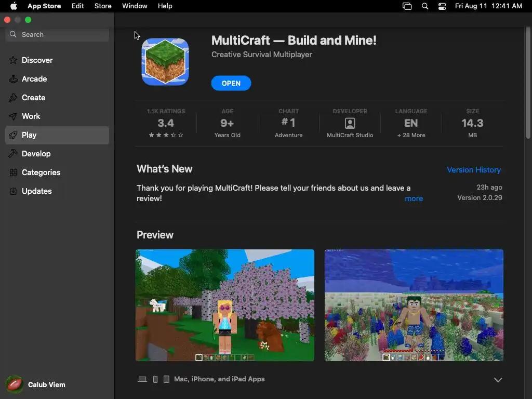The image size is (532, 399).
Task: Select Categories in the sidebar
Action: (x=57, y=172)
